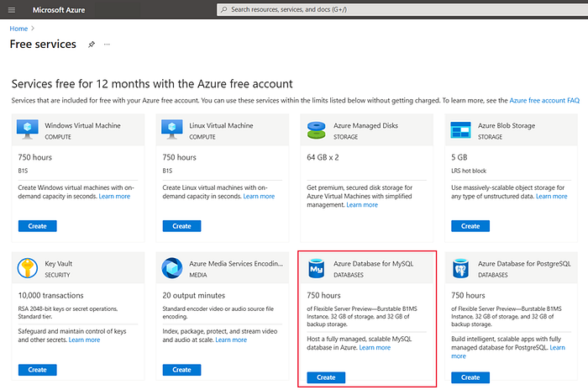Click the Azure Blob Storage icon
This screenshot has width=588, height=390.
pyautogui.click(x=461, y=129)
